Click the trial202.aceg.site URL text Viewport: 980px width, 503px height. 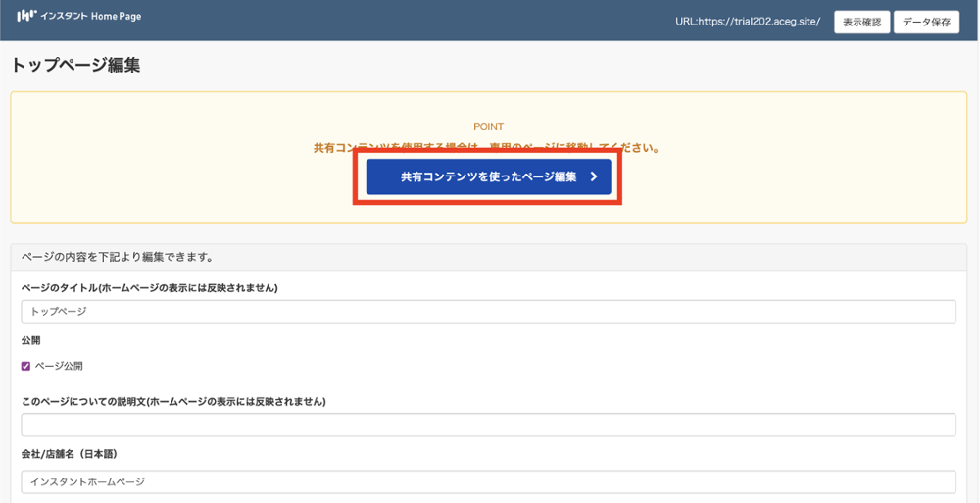(x=747, y=22)
